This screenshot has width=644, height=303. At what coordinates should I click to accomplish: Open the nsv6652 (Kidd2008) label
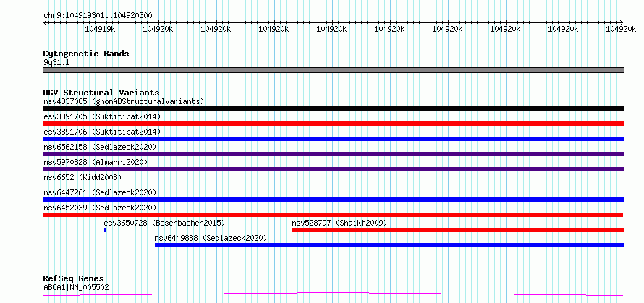(82, 177)
